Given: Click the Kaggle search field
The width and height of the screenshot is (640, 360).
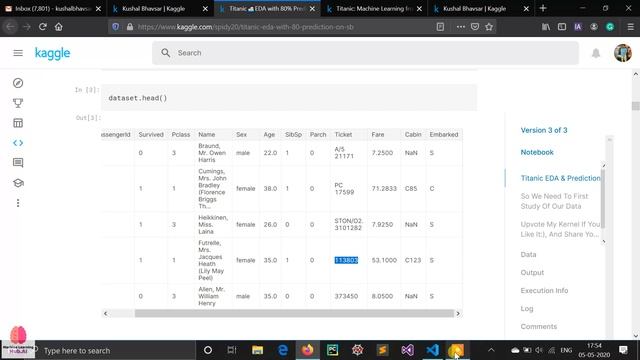Looking at the screenshot, I should [365, 53].
